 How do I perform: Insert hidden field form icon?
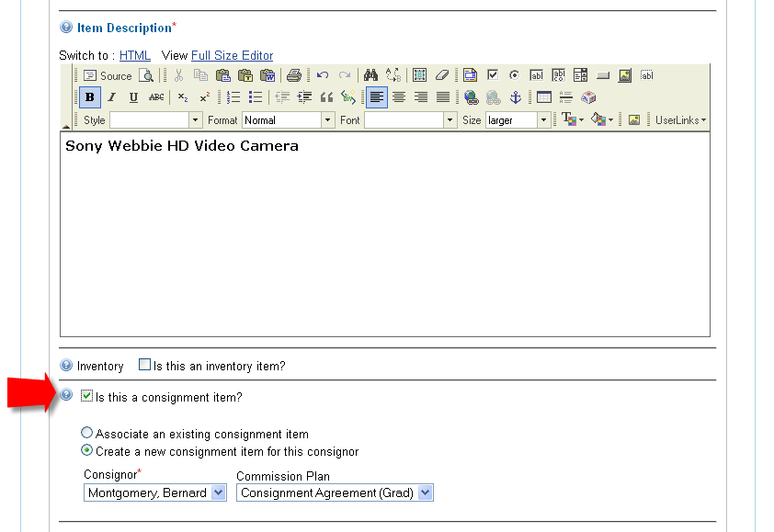pyautogui.click(x=646, y=75)
